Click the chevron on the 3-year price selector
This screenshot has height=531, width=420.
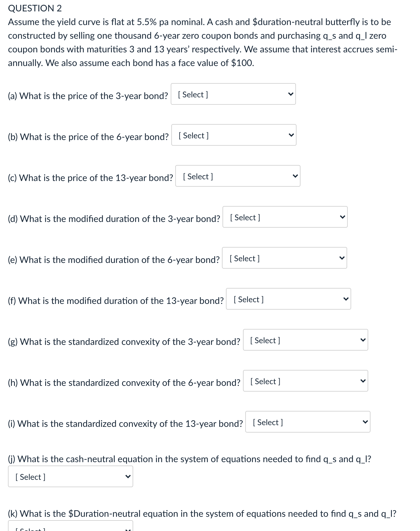[291, 94]
